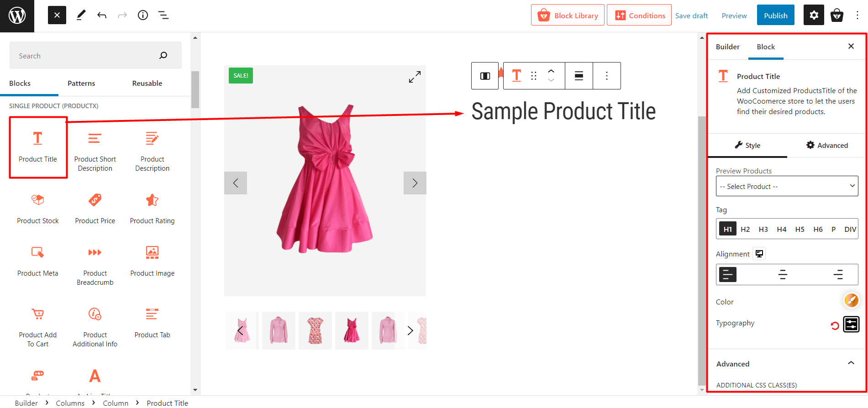Select the DIV tag option
Image resolution: width=868 pixels, height=408 pixels.
tap(850, 229)
